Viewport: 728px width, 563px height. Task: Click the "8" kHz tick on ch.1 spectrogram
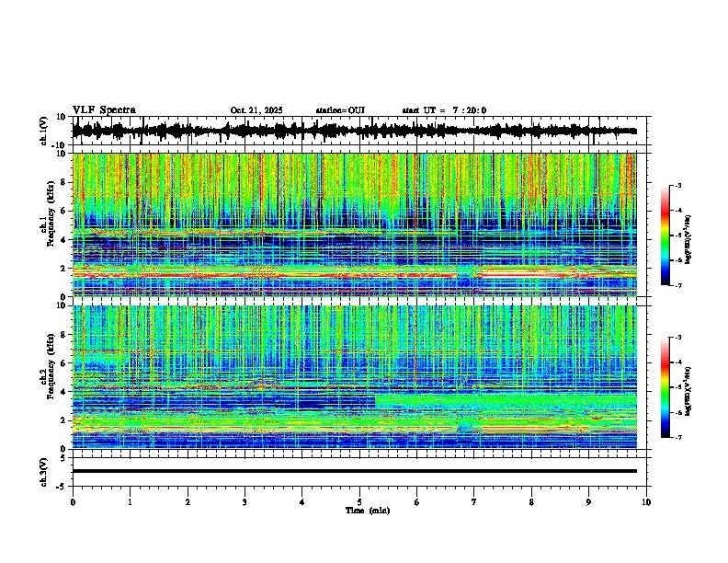click(x=64, y=182)
